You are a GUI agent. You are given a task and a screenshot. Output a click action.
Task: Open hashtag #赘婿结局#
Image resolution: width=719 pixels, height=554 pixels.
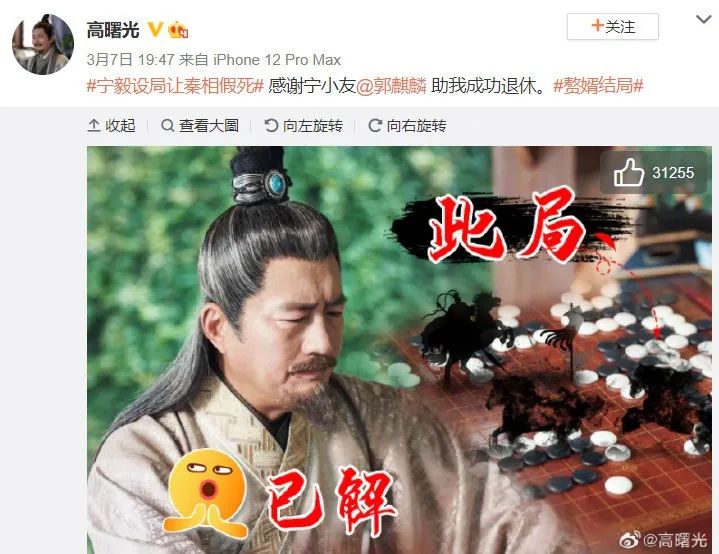point(598,86)
